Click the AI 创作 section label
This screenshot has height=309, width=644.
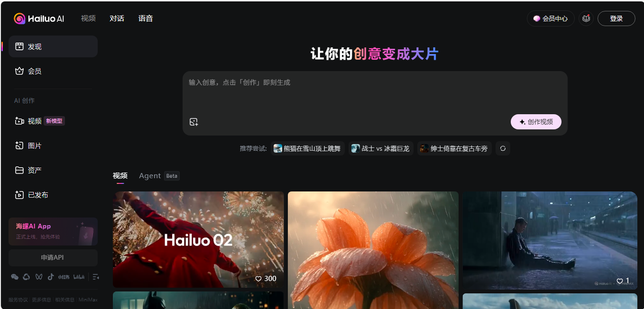click(x=24, y=100)
